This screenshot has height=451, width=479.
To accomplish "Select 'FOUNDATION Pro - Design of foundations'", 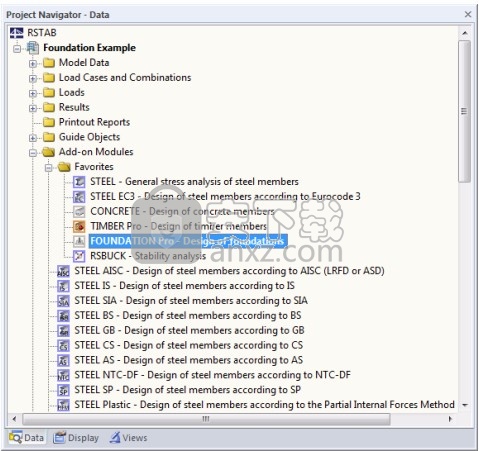I will click(188, 241).
